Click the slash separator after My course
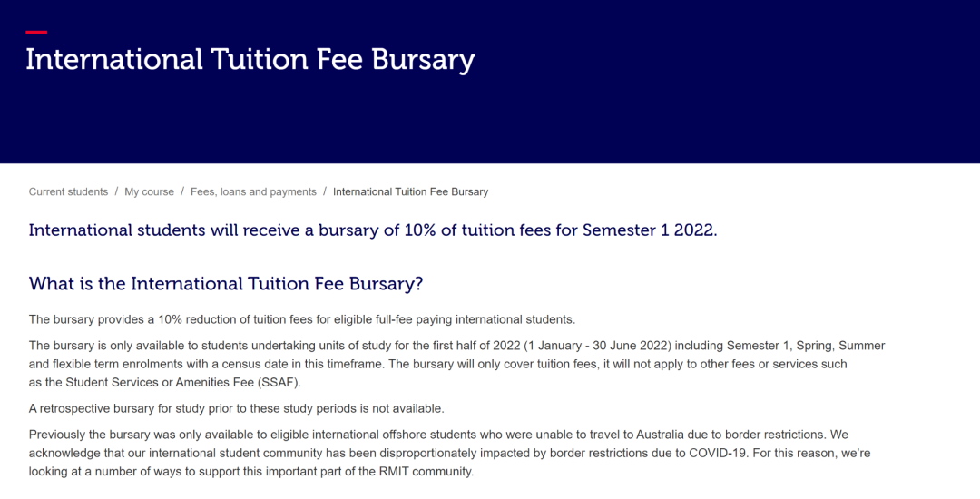The width and height of the screenshot is (980, 499). (x=182, y=191)
